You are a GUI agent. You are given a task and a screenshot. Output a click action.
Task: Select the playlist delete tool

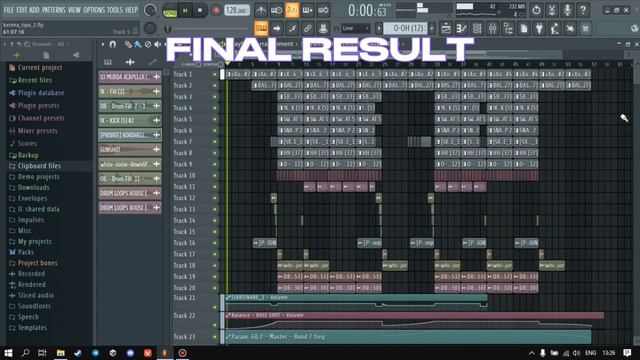click(148, 44)
